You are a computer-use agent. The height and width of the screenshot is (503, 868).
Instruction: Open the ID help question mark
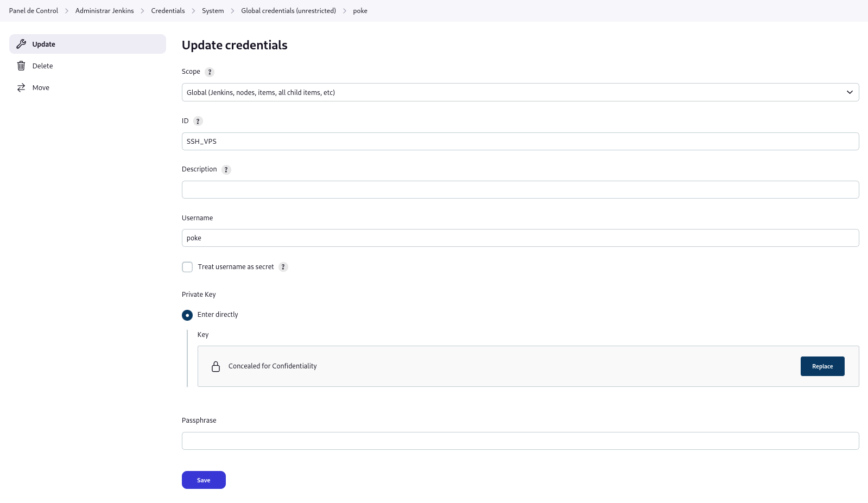[x=198, y=121]
